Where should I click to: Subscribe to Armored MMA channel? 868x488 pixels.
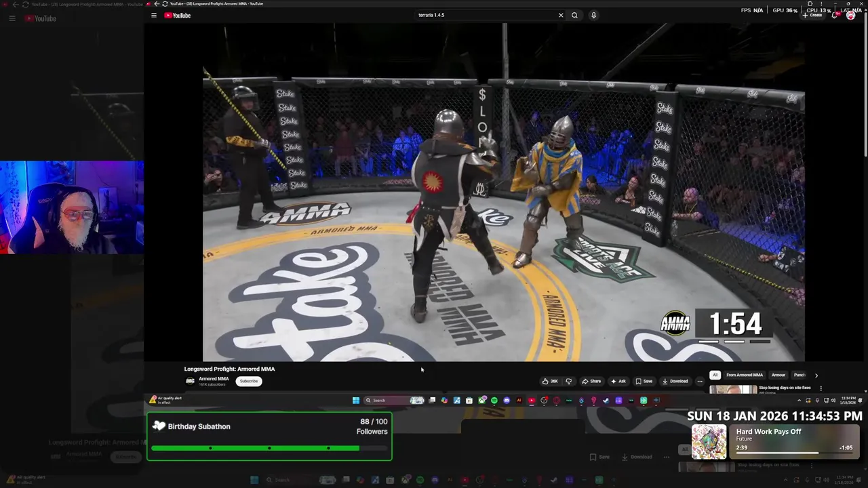point(249,381)
